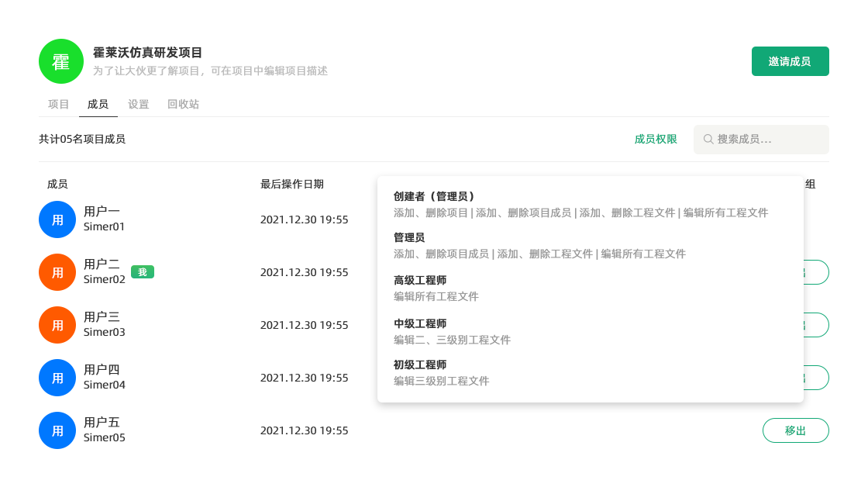Click the magnifier icon in search box

pos(708,140)
